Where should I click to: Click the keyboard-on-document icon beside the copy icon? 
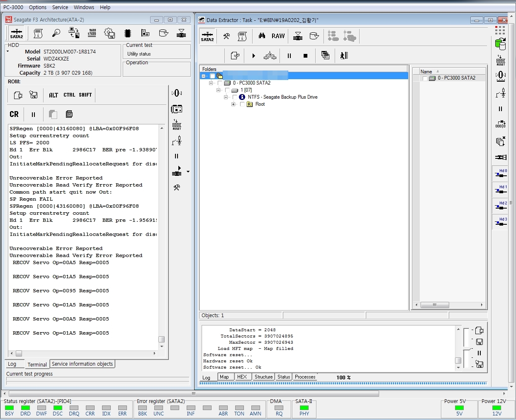tap(69, 114)
